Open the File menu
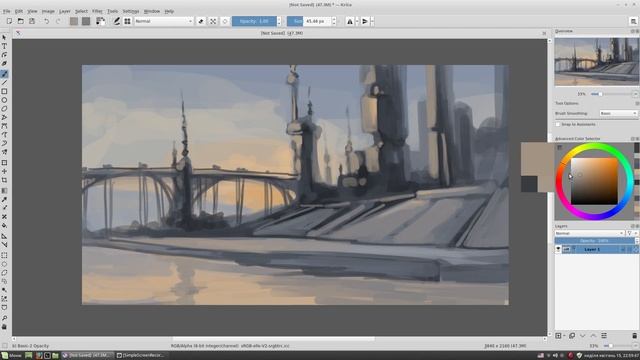The height and width of the screenshot is (360, 640). pyautogui.click(x=7, y=11)
